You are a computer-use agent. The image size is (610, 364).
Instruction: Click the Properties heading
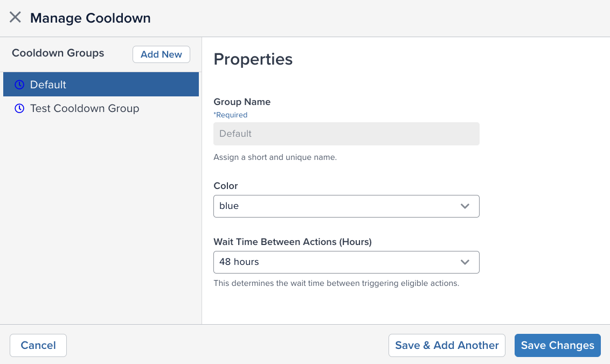253,59
